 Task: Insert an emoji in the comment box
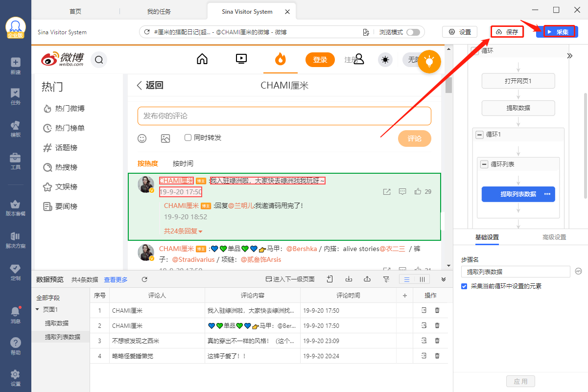coord(142,138)
